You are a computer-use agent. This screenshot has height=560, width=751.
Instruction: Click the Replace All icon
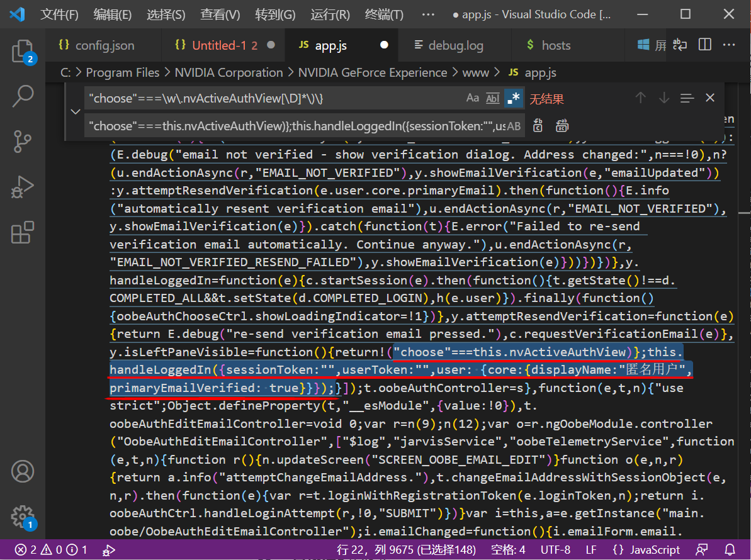[x=562, y=126]
